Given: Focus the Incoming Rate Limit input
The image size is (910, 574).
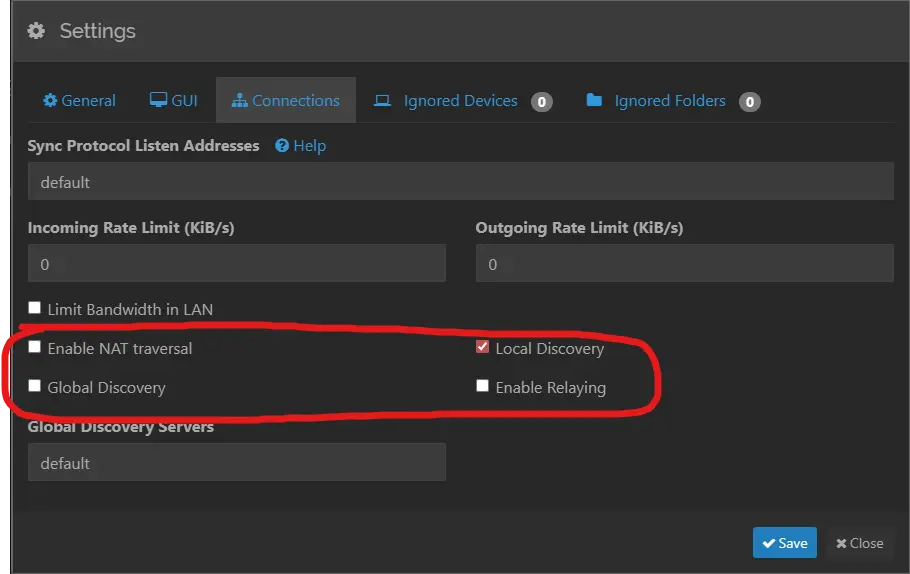Looking at the screenshot, I should [236, 264].
